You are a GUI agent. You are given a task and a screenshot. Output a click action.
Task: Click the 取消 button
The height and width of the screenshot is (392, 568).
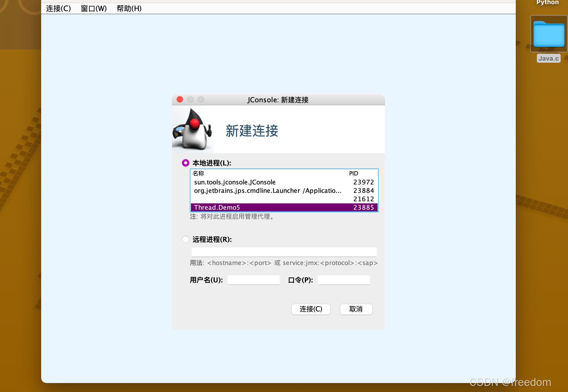point(356,309)
